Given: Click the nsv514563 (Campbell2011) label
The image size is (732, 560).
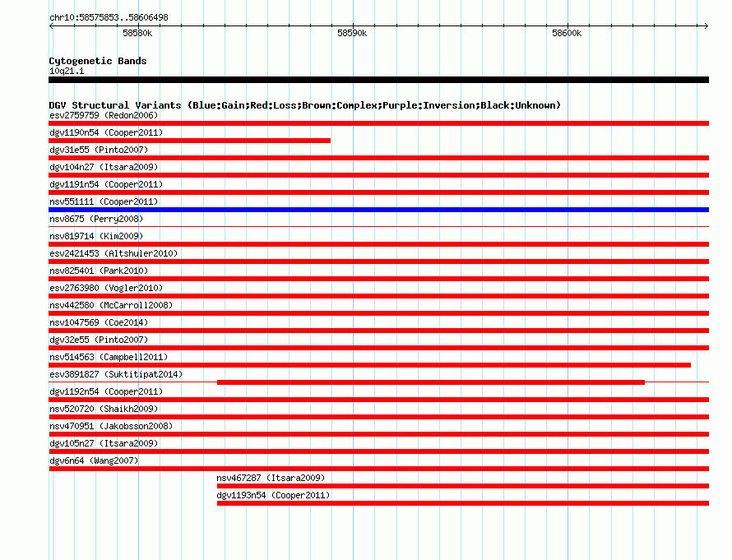Looking at the screenshot, I should point(109,357).
